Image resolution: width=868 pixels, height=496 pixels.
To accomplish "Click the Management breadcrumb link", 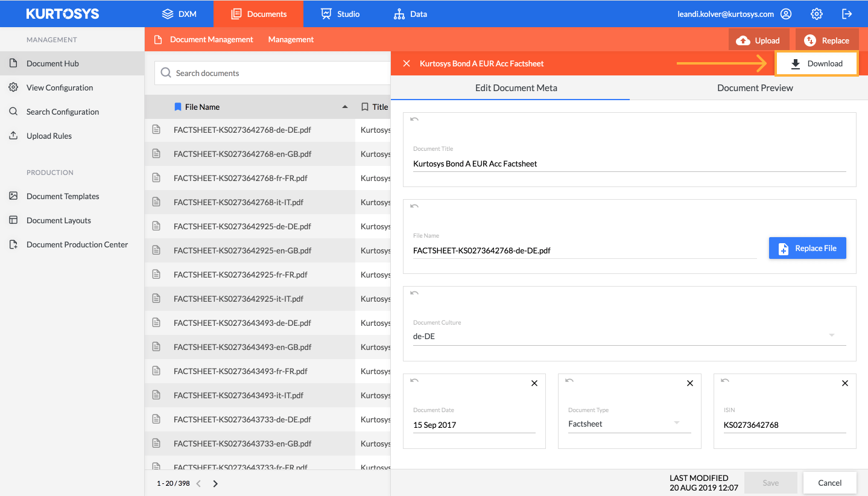I will pyautogui.click(x=291, y=39).
